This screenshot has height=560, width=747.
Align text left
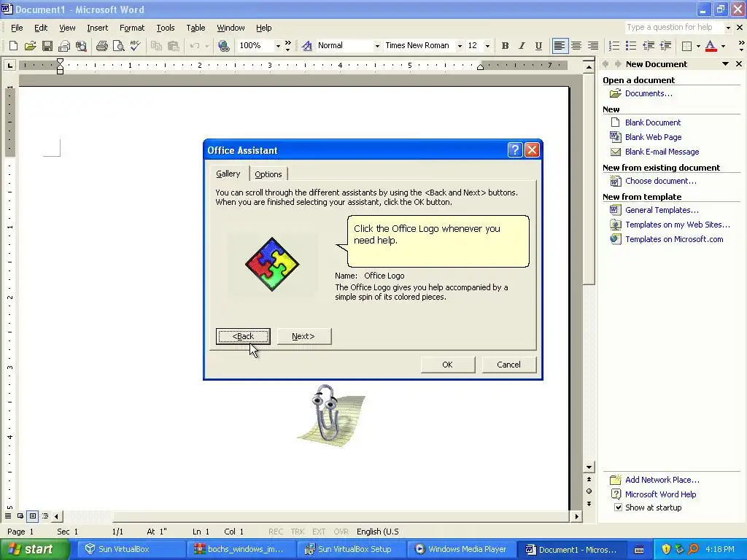(x=560, y=46)
